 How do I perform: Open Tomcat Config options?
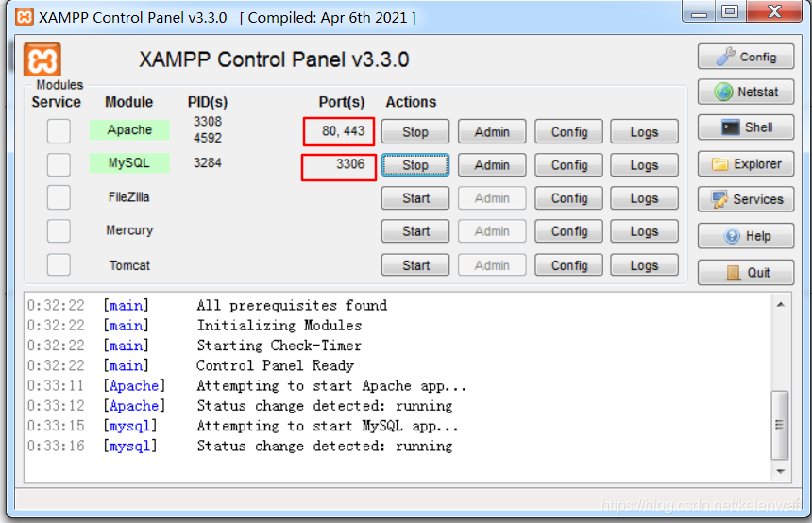coord(568,265)
